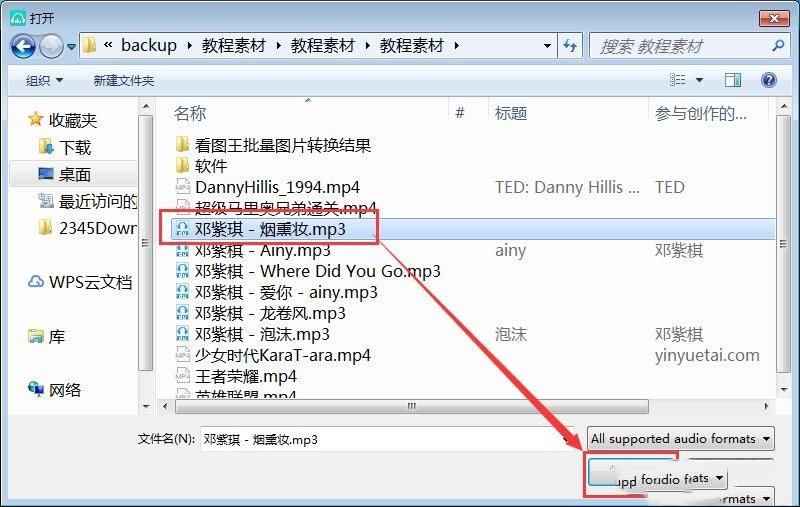800x507 pixels.
Task: Sort by 参与创作的 column header
Action: point(701,113)
